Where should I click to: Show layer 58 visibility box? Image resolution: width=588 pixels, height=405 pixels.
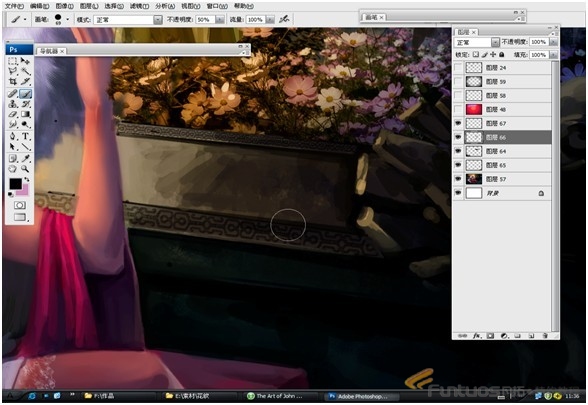pos(458,95)
